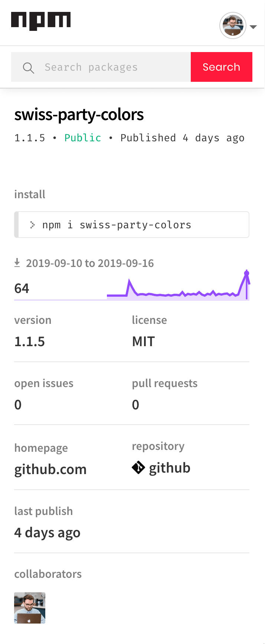Open the github.com homepage link
265x644 pixels.
(x=50, y=470)
